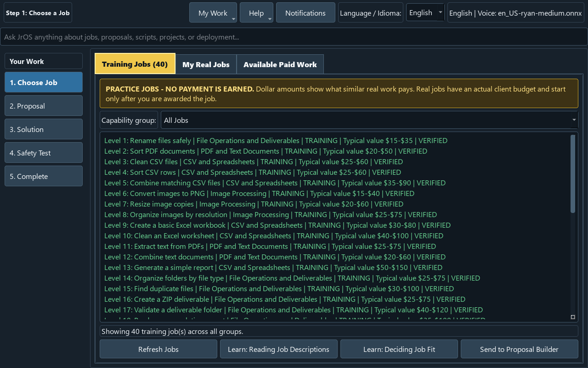Expand the Capability group All Jobs combo box
This screenshot has height=368, width=588.
point(369,120)
